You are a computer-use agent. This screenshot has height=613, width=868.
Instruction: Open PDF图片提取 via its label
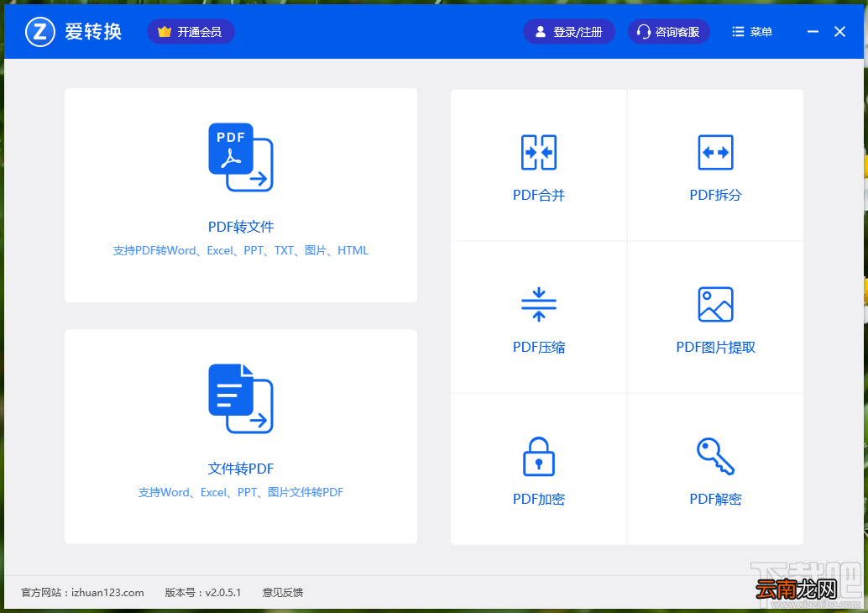click(715, 347)
